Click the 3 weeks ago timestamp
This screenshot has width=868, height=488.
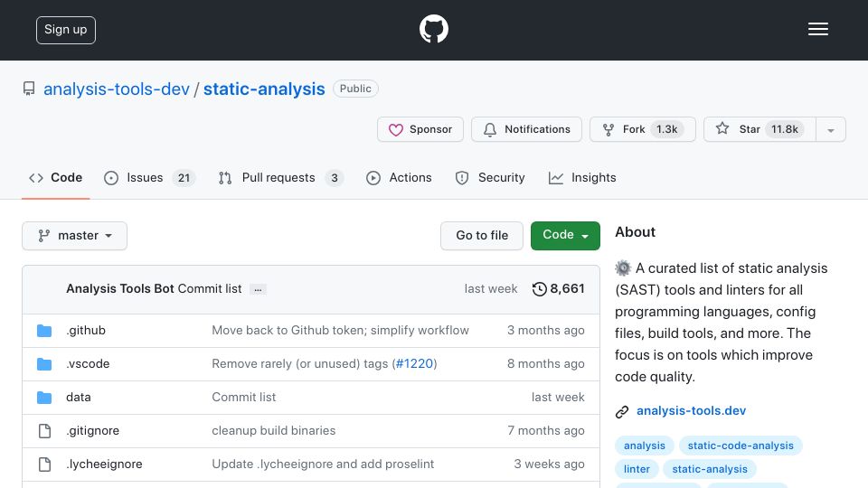point(549,465)
